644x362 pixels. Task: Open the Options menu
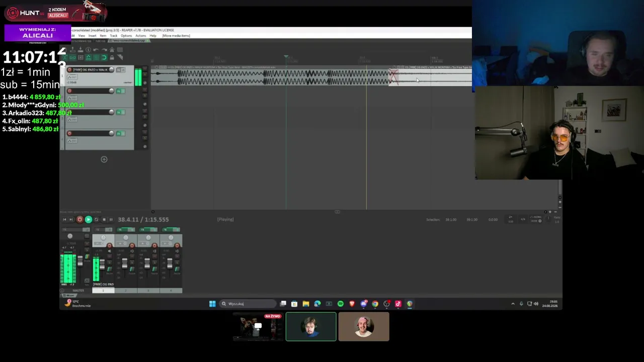coord(126,36)
